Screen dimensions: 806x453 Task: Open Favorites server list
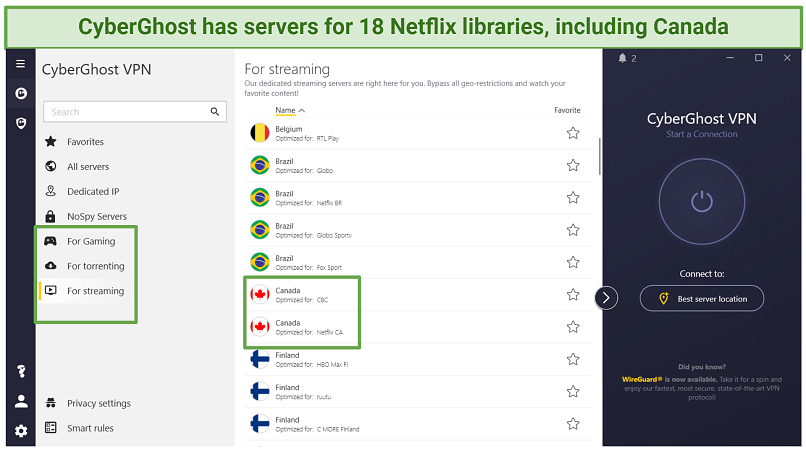pyautogui.click(x=85, y=141)
